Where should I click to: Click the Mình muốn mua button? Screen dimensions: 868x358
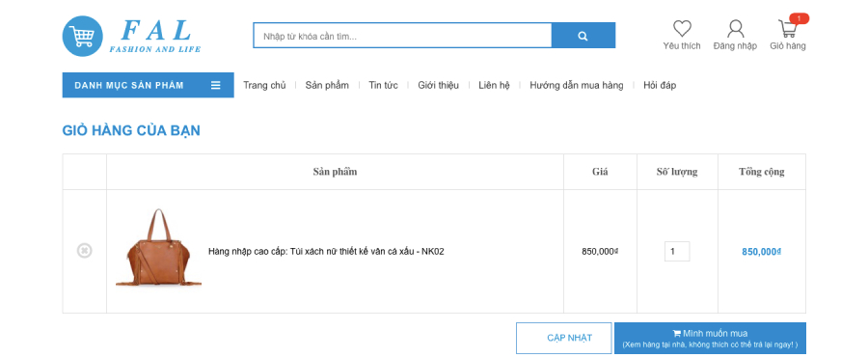coord(710,338)
